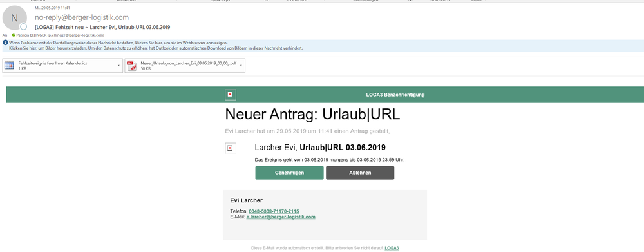This screenshot has width=644, height=252.
Task: Open the Fehlzeitereignis fuer Ihren Kalender.ics attachment
Action: (x=63, y=66)
